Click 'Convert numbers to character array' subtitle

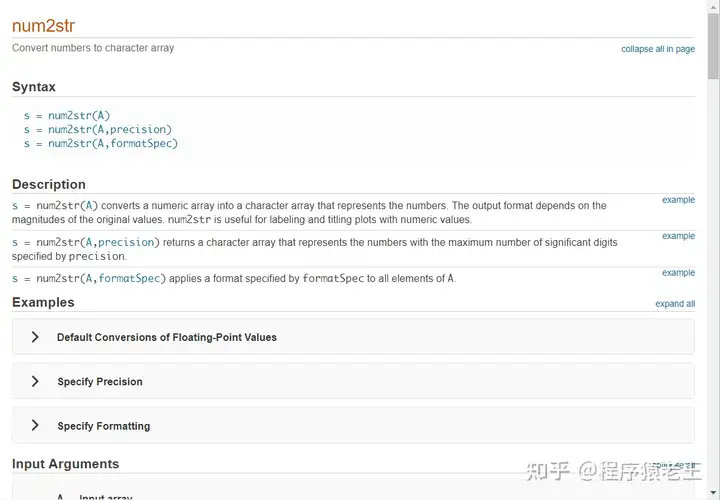(x=93, y=48)
